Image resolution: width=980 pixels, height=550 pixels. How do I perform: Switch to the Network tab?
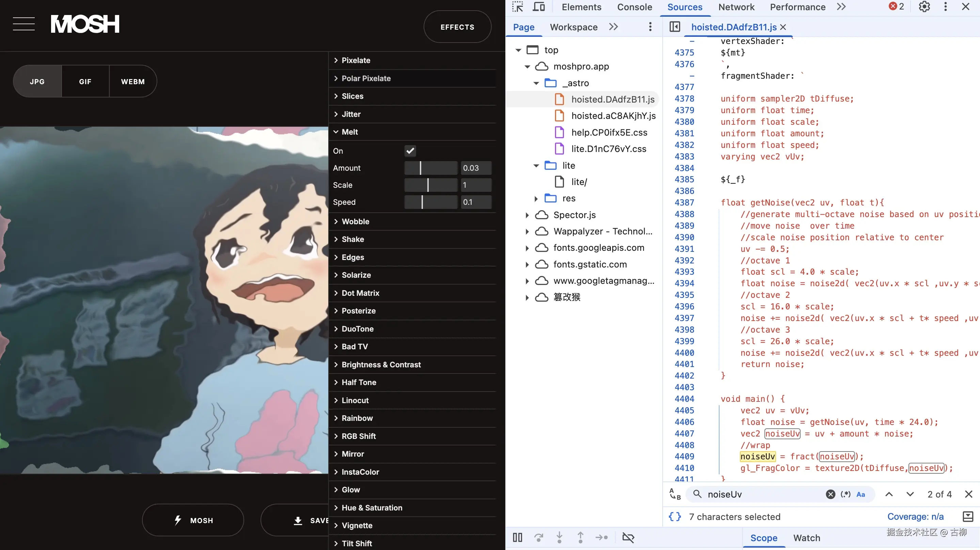click(736, 7)
